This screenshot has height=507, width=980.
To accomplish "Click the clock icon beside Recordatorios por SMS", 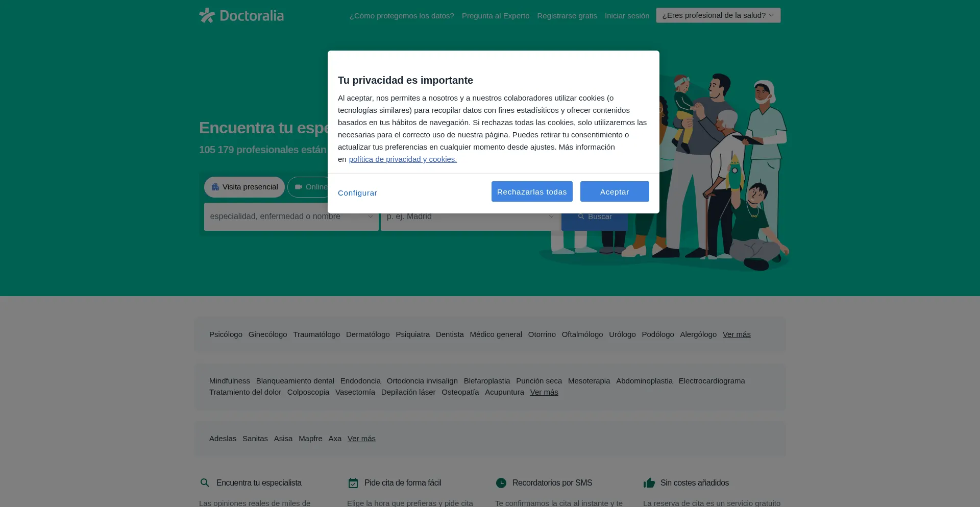I will 501,483.
